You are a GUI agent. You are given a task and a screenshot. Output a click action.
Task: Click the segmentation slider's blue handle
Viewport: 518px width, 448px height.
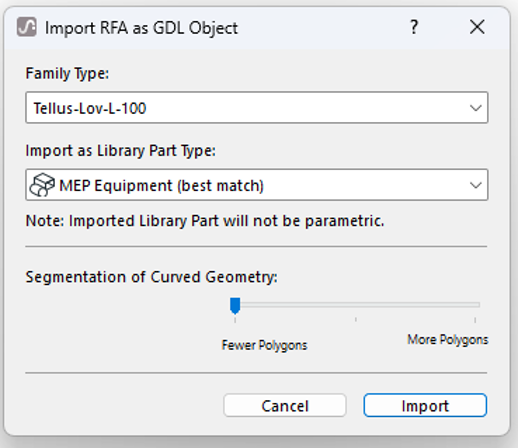click(x=235, y=306)
